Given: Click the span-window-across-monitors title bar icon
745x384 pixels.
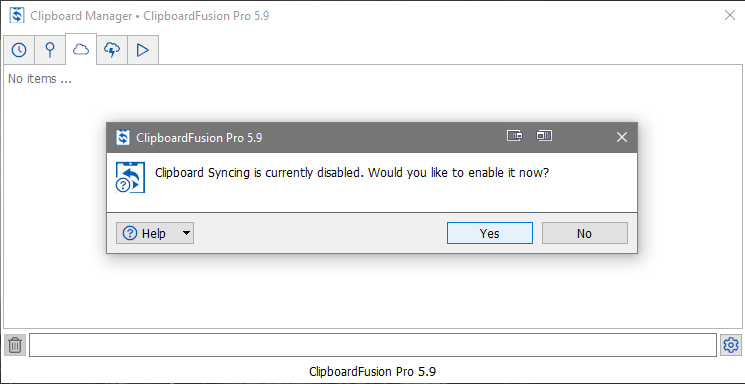Looking at the screenshot, I should (544, 136).
